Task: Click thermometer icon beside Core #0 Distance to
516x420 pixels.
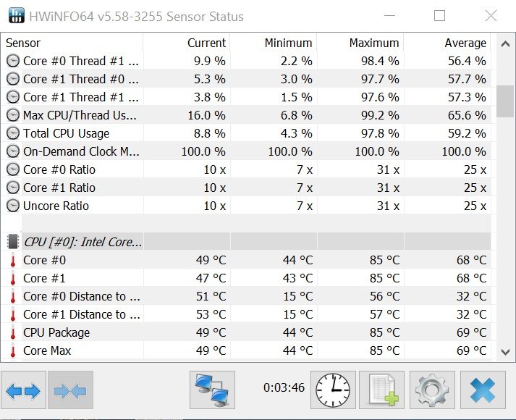Action: tap(13, 296)
